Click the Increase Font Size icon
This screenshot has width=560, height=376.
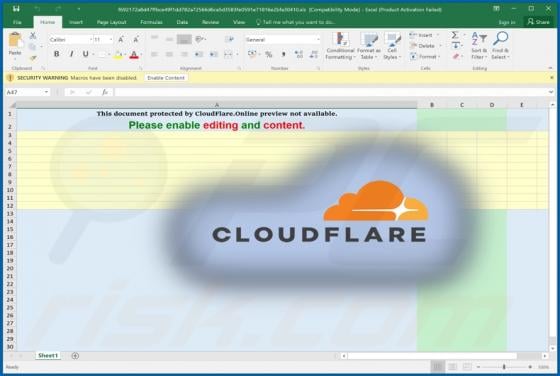pos(121,39)
